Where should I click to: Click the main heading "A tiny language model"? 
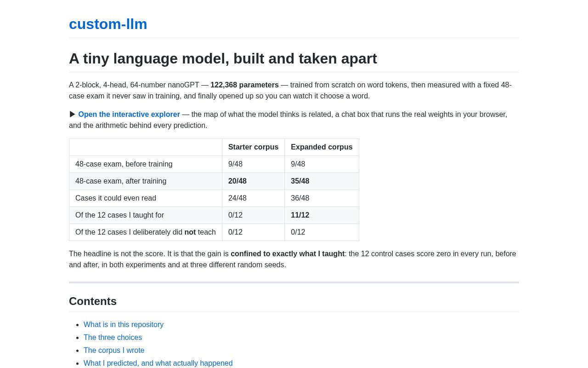(x=223, y=58)
